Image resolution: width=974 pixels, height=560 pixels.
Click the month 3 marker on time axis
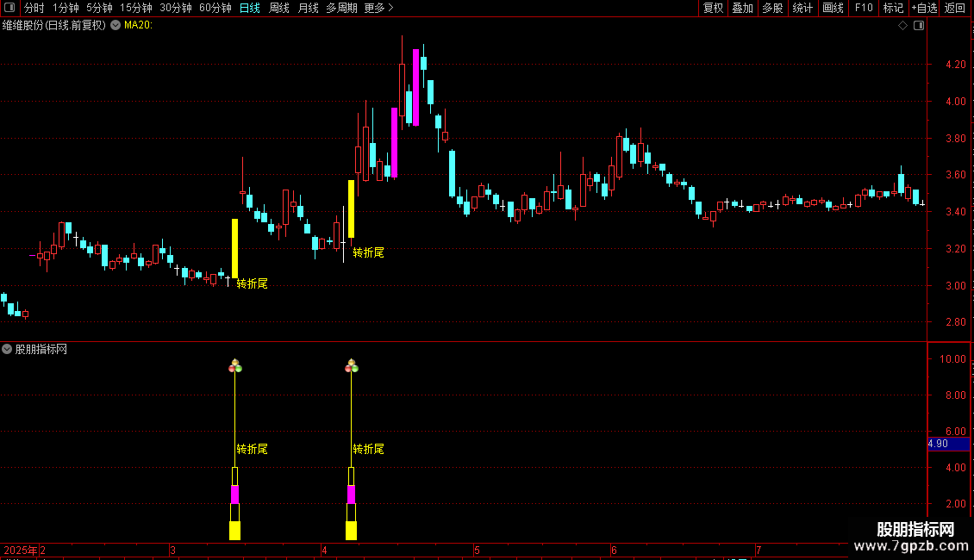click(172, 551)
